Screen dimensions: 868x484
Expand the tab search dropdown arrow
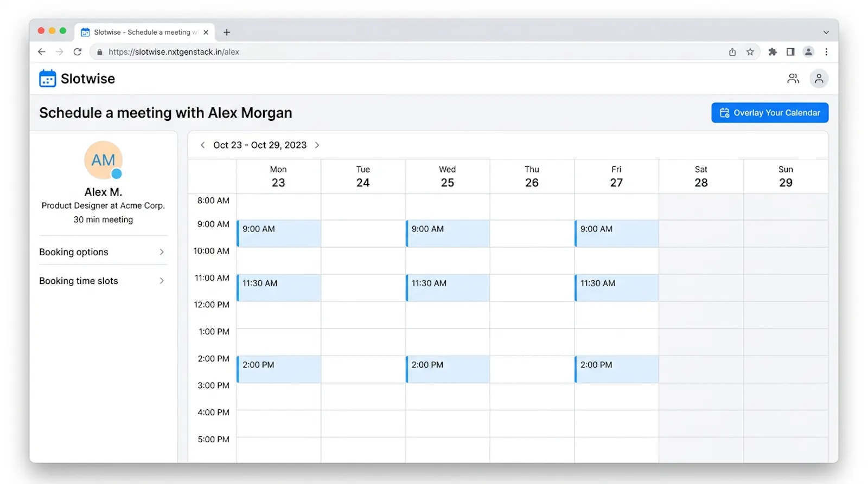pos(826,33)
